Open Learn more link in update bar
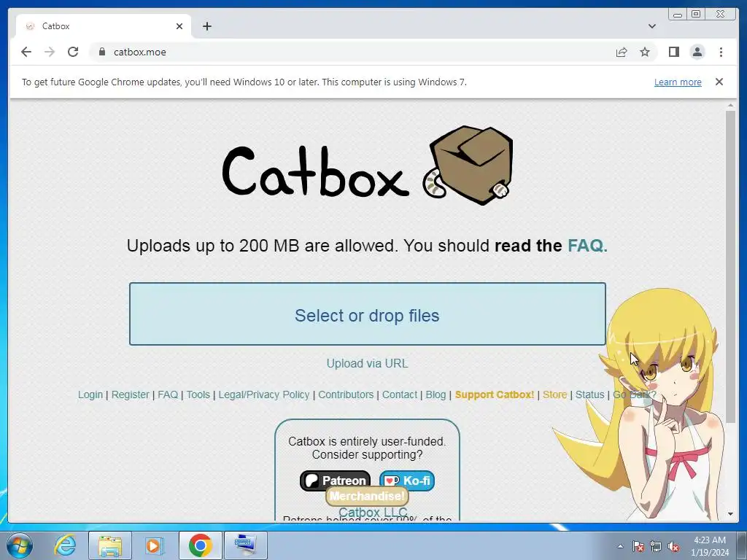 click(x=678, y=82)
